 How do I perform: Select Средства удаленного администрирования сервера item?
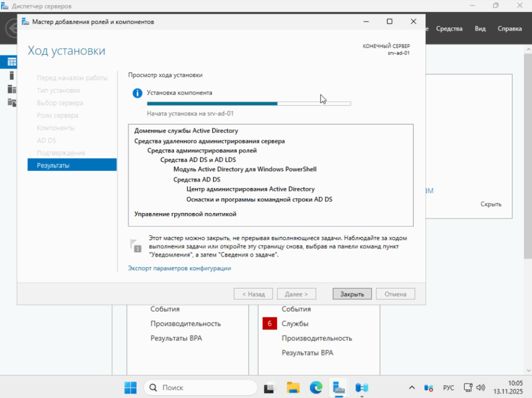[209, 141]
